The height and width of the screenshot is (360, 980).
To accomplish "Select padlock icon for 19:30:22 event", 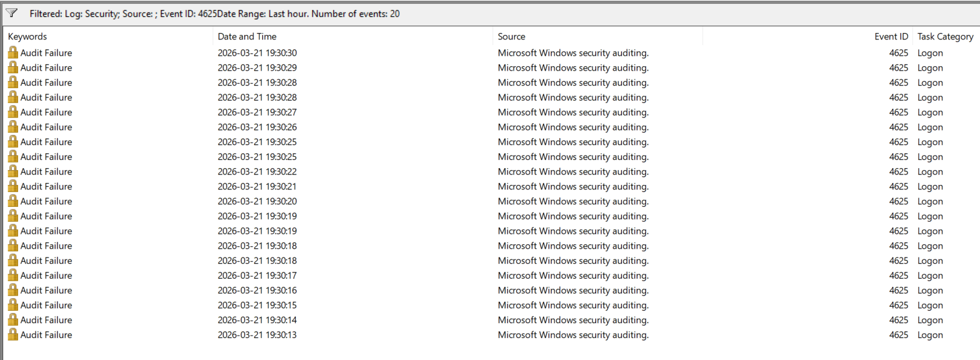I will click(12, 172).
